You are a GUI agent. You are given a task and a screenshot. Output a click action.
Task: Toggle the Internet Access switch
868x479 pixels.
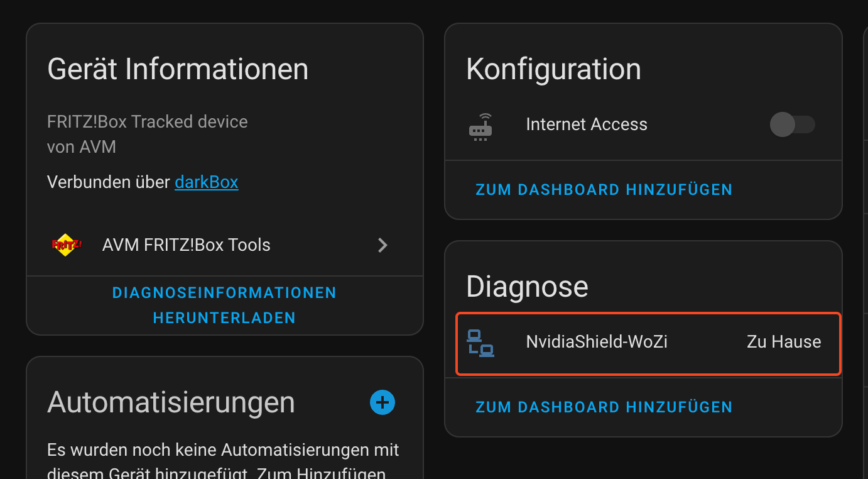792,124
